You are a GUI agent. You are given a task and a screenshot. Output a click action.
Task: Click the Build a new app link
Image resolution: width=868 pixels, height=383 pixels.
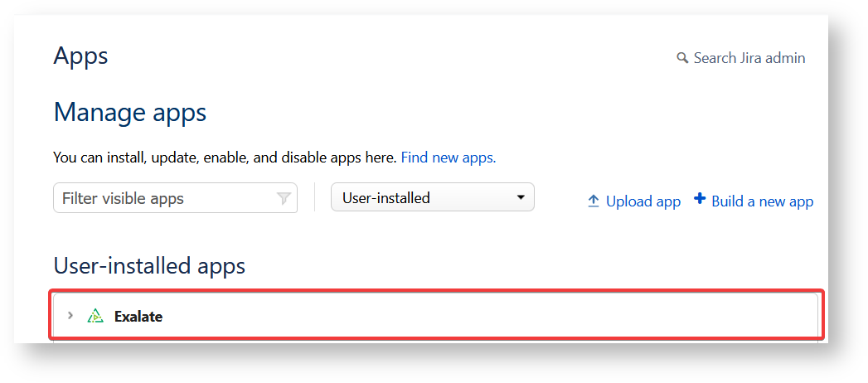pos(762,201)
